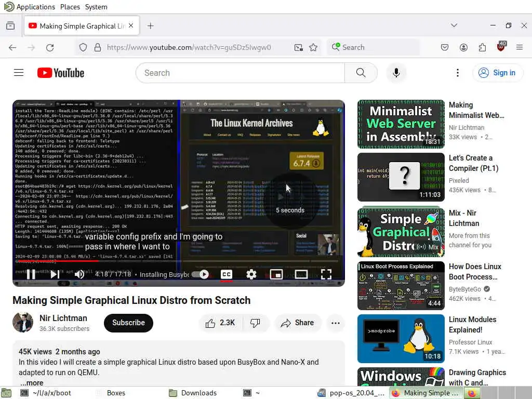Open video player settings gear
Viewport: 532px width, 399px height.
coord(251,274)
